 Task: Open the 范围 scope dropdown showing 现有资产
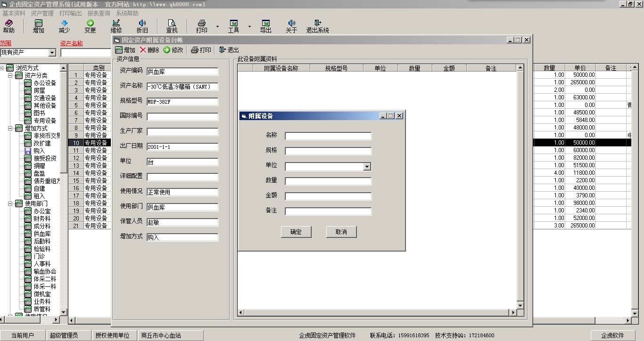click(52, 53)
